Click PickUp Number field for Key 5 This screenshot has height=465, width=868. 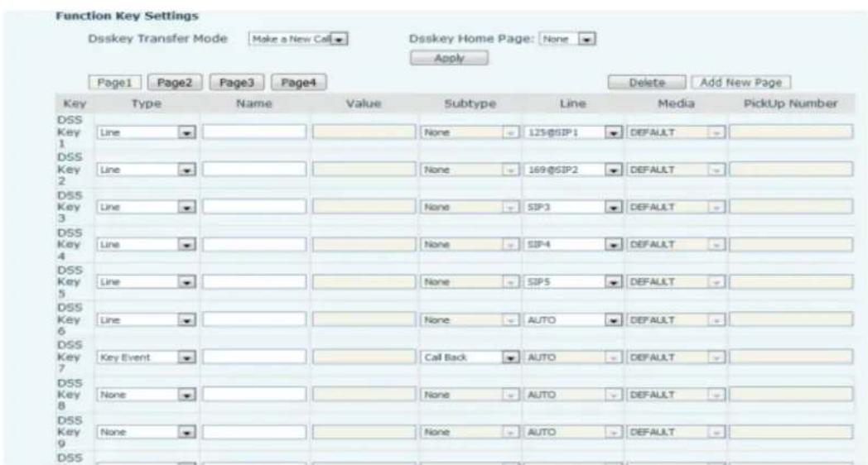pos(791,281)
